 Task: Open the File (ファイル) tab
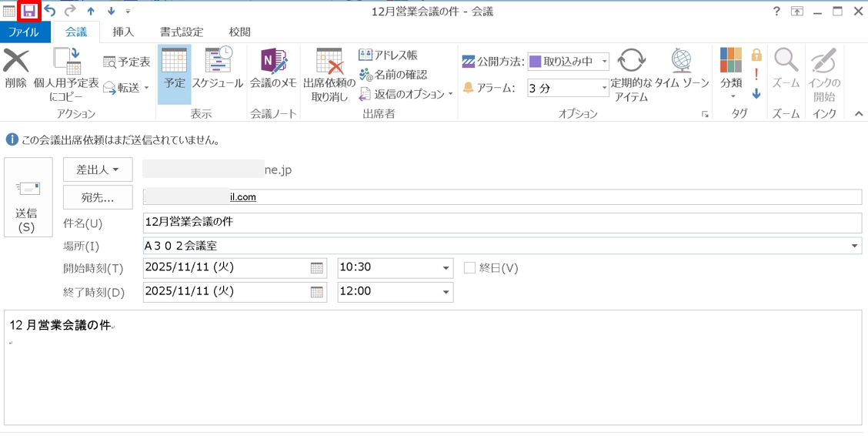pyautogui.click(x=25, y=32)
